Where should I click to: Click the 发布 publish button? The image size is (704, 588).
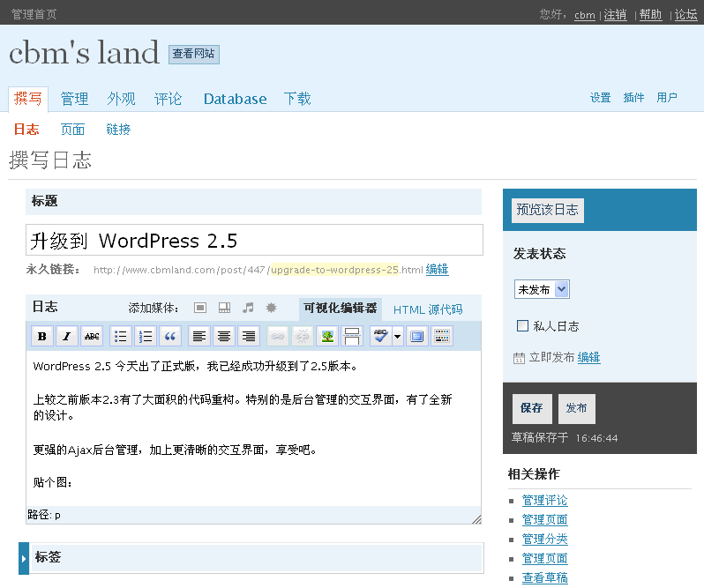click(577, 408)
